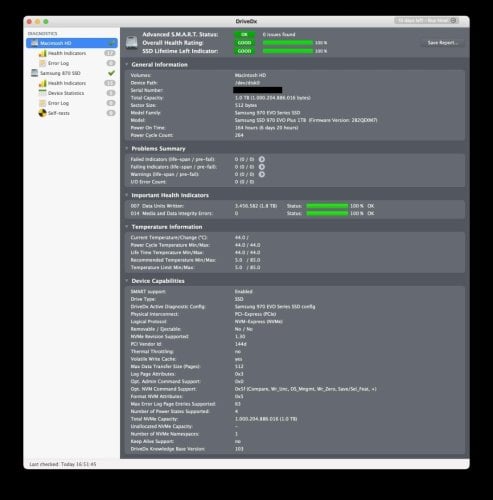Collapse the Important Health Indicators section
493x500 pixels.
[x=127, y=195]
